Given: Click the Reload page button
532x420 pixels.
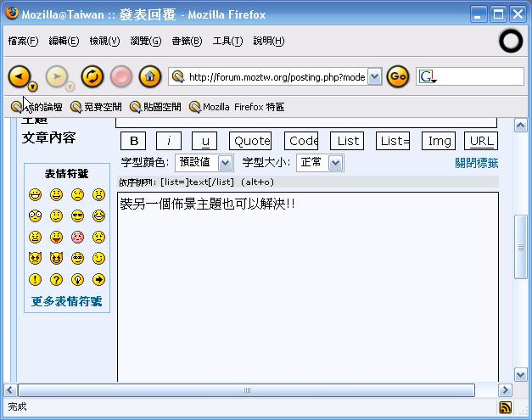Looking at the screenshot, I should click(x=92, y=76).
